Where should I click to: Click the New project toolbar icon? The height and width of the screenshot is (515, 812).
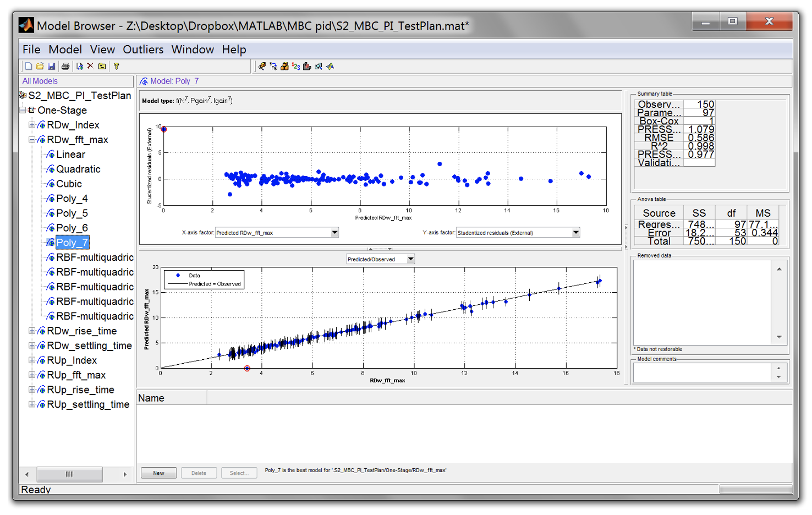click(x=29, y=66)
